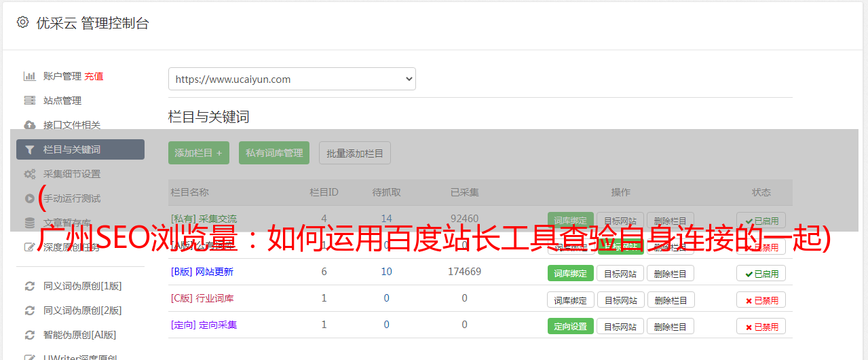Screen dimensions: 868x360
Task: Click the 栏目名称 column header
Action: (190, 192)
